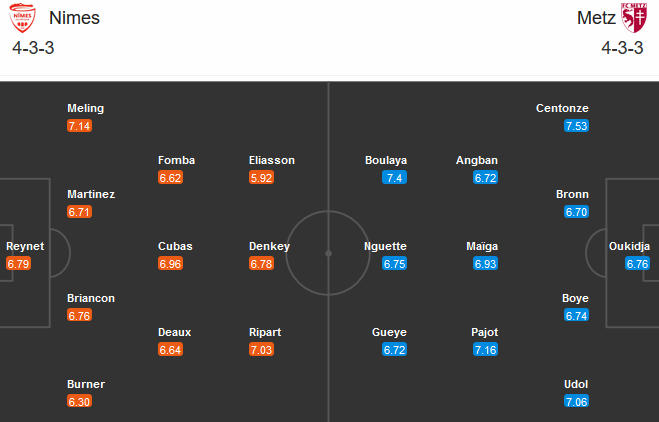Click player name Reynet
659x422 pixels.
point(25,246)
